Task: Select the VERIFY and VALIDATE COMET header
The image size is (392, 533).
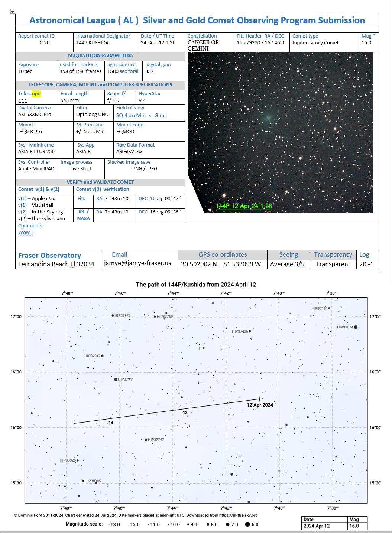Action: 100,182
